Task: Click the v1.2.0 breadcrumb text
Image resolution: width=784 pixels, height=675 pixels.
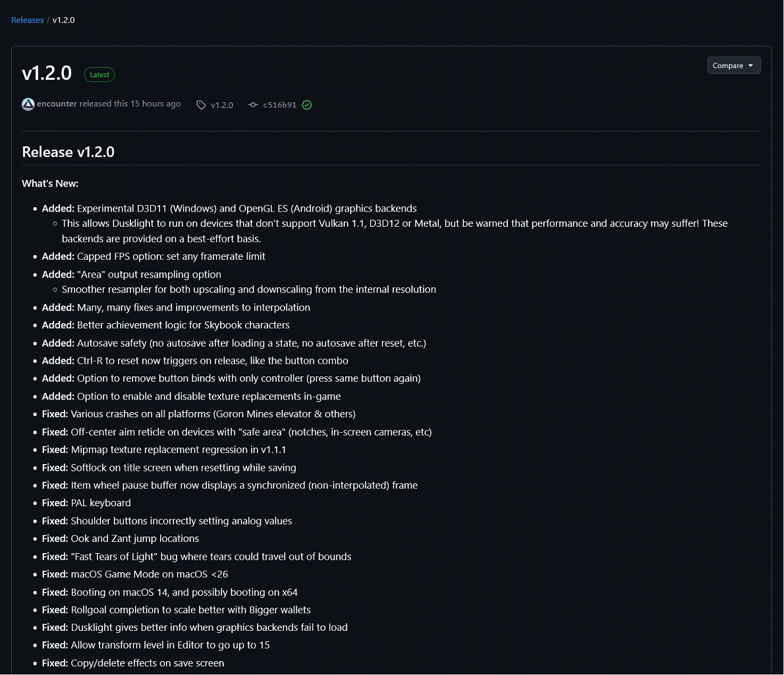Action: pyautogui.click(x=63, y=20)
